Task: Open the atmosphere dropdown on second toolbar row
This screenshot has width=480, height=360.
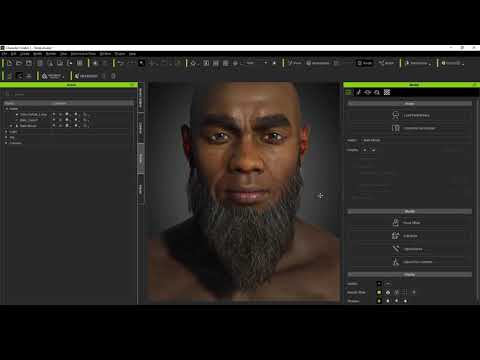Action: 53,76
